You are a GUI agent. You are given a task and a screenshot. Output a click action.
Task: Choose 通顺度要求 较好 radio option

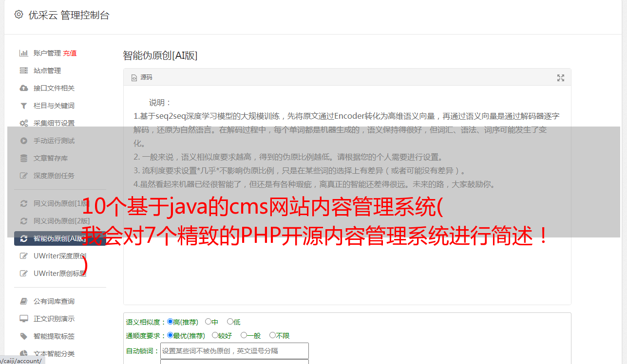pos(215,335)
